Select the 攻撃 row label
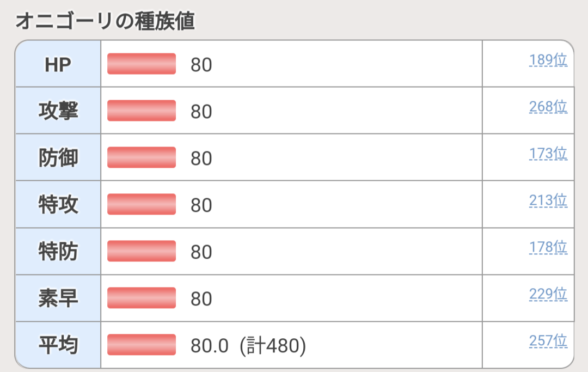The height and width of the screenshot is (372, 588). pos(58,111)
